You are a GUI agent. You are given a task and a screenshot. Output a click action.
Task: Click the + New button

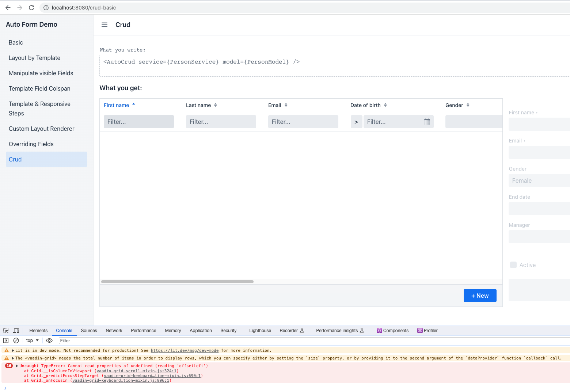[x=480, y=295]
